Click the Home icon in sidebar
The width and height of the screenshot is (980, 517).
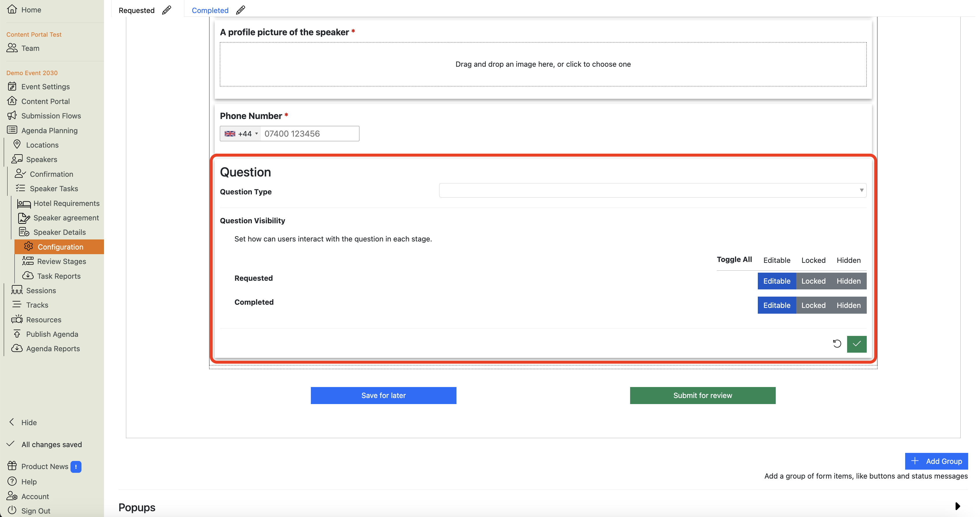pyautogui.click(x=12, y=9)
